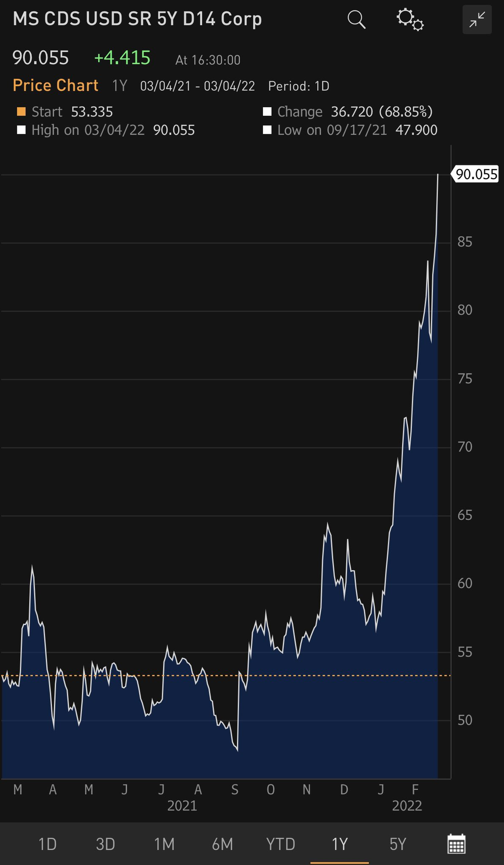Tap the 03/04/21 - 03/04/22 date range
The height and width of the screenshot is (865, 504).
point(198,86)
